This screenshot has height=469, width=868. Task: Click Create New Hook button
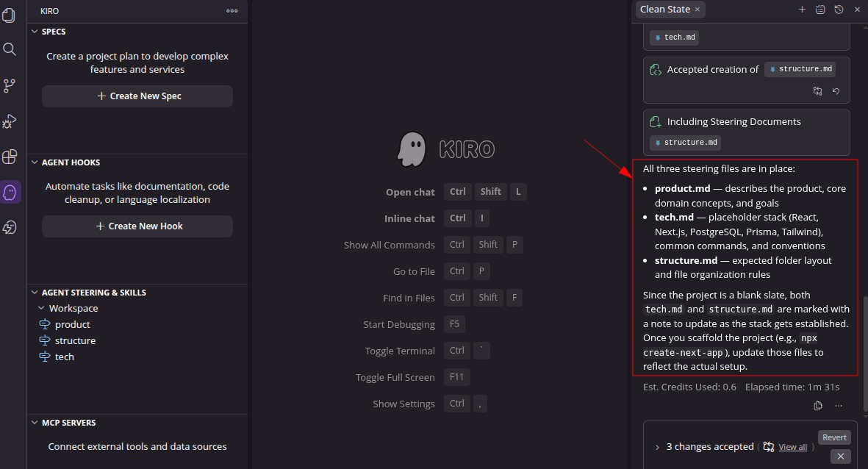[x=137, y=226]
